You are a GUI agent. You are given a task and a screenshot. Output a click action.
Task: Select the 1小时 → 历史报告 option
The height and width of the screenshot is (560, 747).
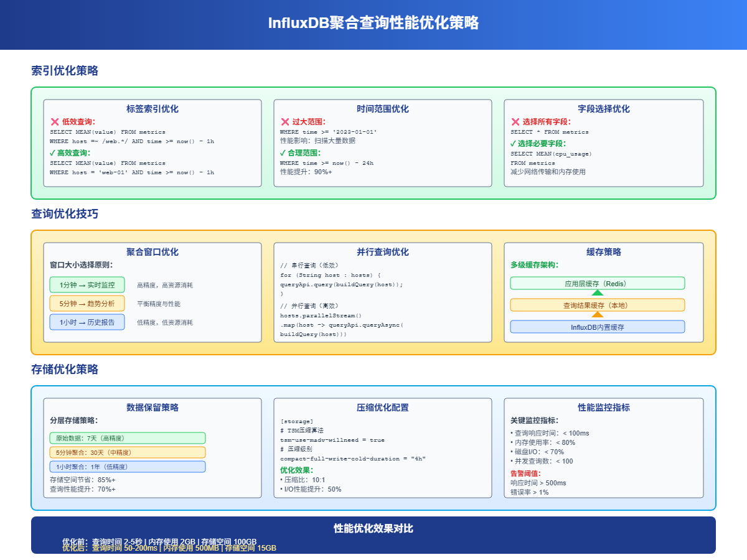(x=87, y=322)
